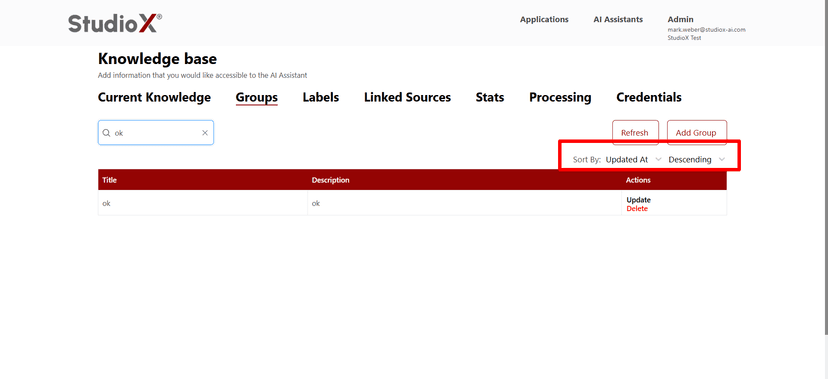
Task: Switch to the Current Knowledge tab
Action: tap(154, 98)
